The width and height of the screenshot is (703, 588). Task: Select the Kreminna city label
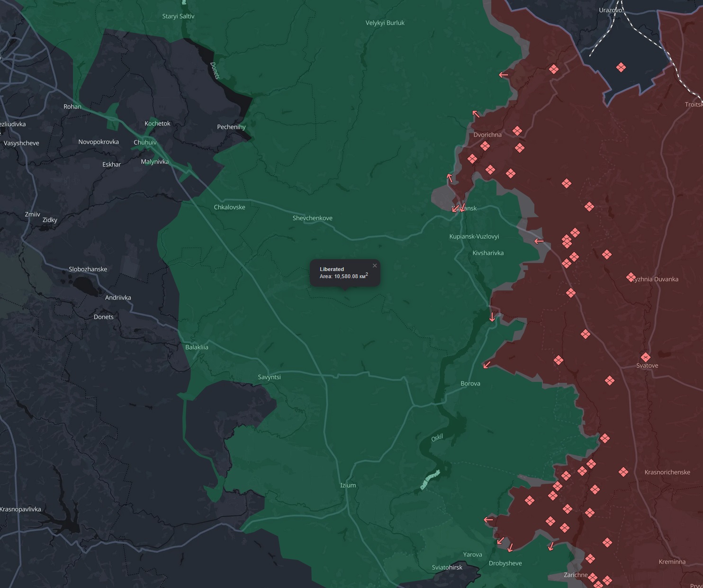(x=672, y=562)
